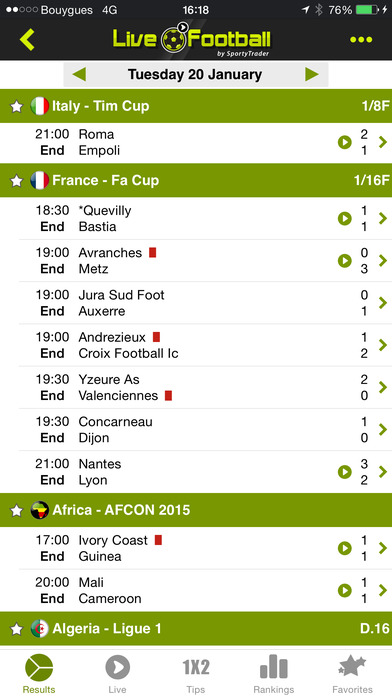Viewport: 392px width, 696px height.
Task: Play video for Nantes vs Lyon match
Action: (x=344, y=472)
